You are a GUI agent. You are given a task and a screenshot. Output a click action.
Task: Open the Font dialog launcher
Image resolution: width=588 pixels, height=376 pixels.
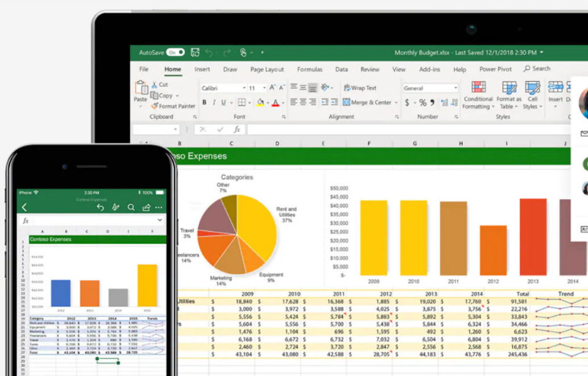pos(284,117)
